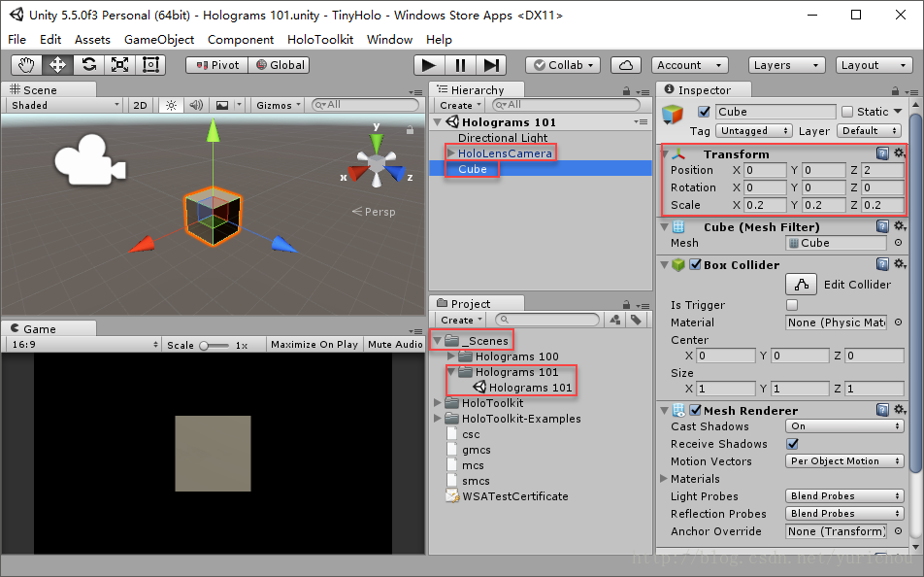Screen dimensions: 924x577
Task: Adjust the Game view Scale slider
Action: pyautogui.click(x=214, y=345)
